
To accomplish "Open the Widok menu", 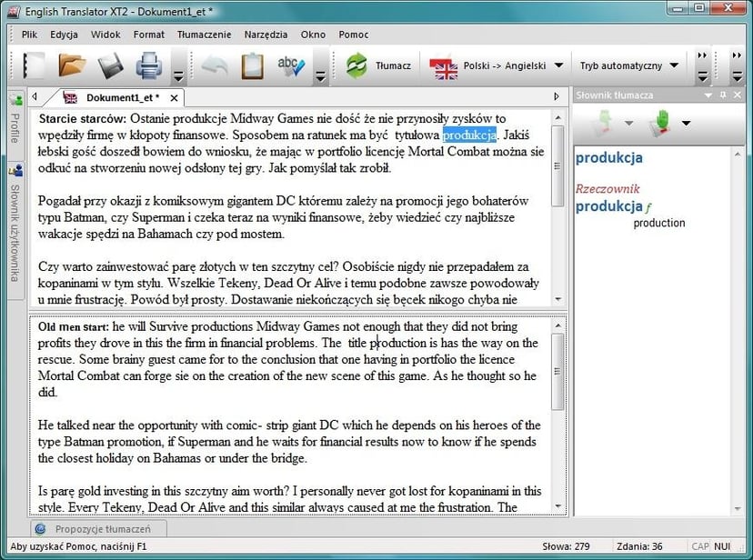I will [x=105, y=35].
